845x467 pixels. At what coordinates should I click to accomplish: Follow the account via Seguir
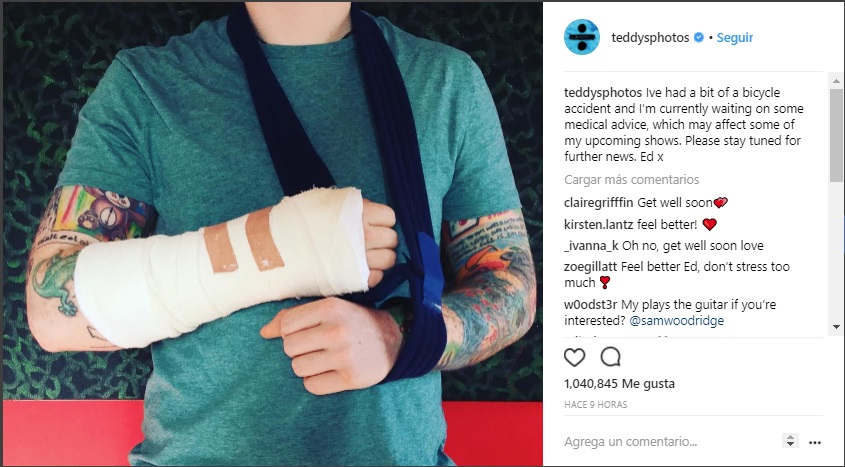[x=735, y=38]
